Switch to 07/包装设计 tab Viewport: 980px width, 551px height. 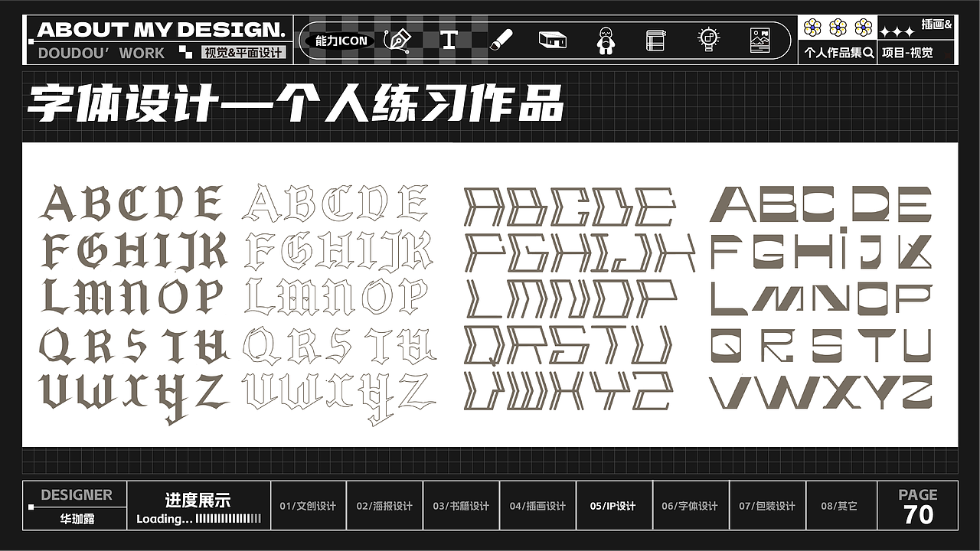click(766, 506)
